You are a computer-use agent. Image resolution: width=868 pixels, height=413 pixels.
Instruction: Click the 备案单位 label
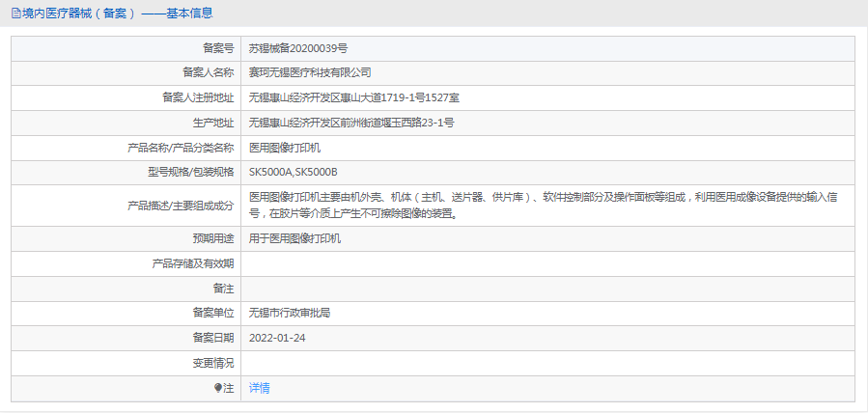click(213, 313)
